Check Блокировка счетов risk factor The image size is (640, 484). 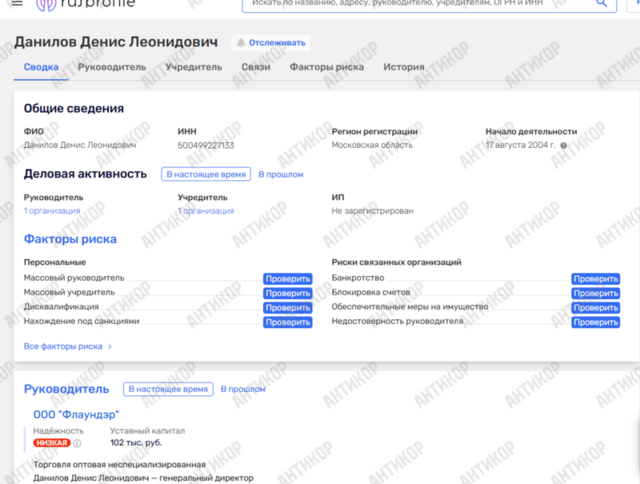596,293
